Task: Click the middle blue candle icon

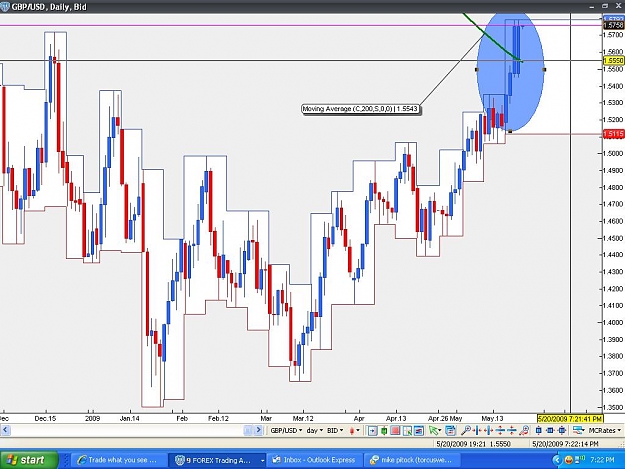Action: [550, 430]
